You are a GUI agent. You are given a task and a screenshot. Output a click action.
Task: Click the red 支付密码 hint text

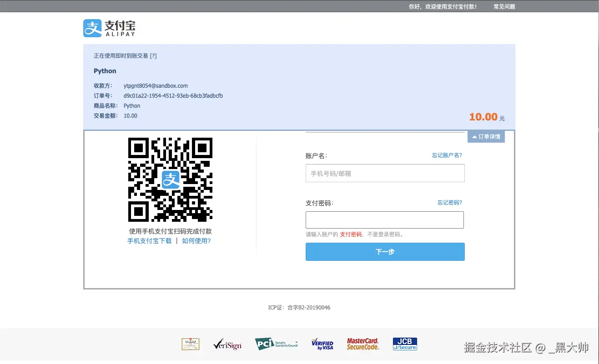(351, 234)
